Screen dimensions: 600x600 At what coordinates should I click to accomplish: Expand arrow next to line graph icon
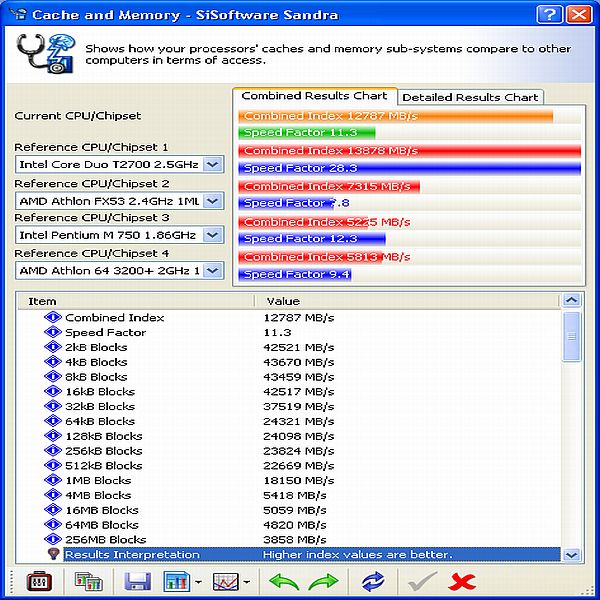(x=247, y=582)
